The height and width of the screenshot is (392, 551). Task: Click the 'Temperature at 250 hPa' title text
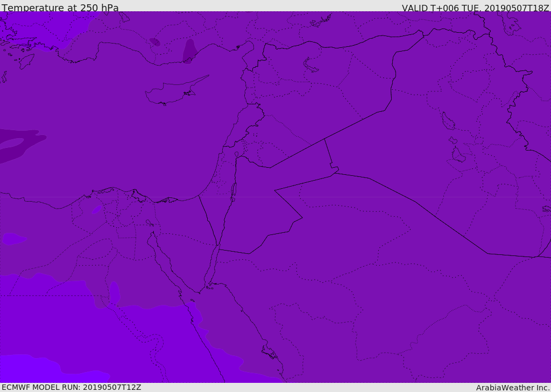tap(60, 8)
